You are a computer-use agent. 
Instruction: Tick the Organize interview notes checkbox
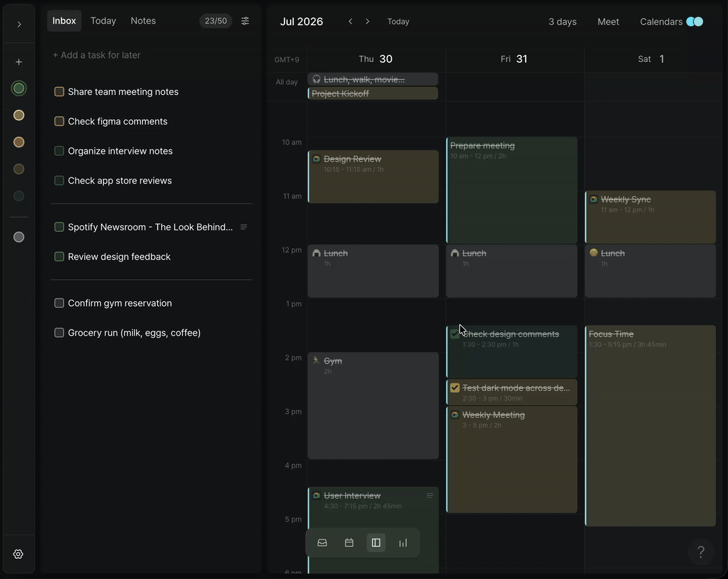[59, 151]
